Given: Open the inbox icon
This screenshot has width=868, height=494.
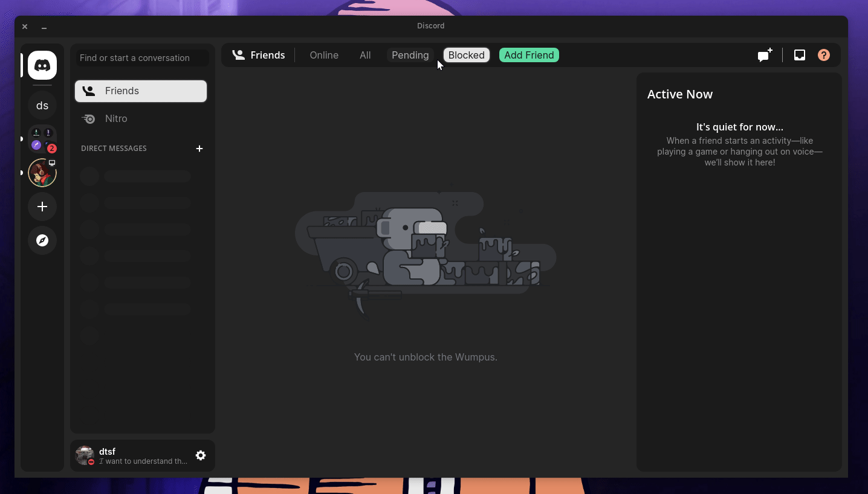Looking at the screenshot, I should coord(800,55).
